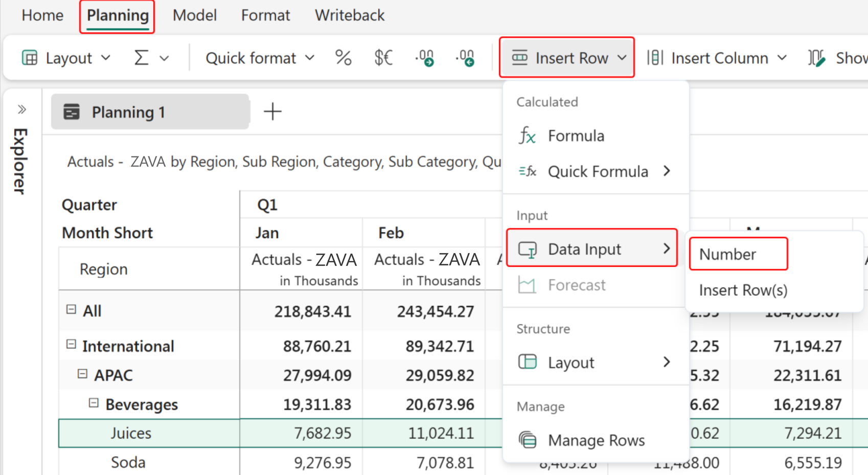Click the Insert Column icon

pos(655,58)
